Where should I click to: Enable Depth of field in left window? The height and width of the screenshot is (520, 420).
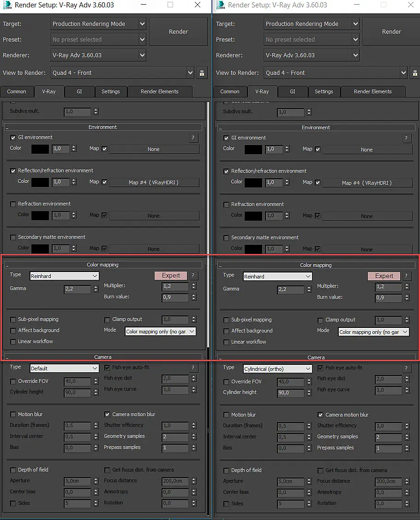coord(13,470)
